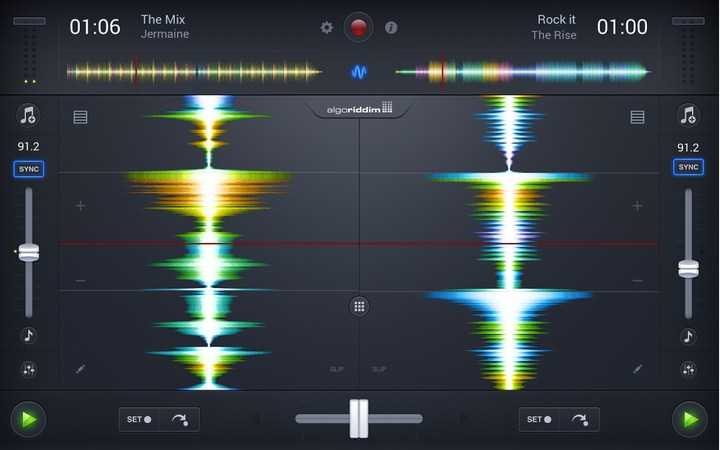The height and width of the screenshot is (450, 720).
Task: Toggle right deck SLIP mode
Action: [379, 369]
